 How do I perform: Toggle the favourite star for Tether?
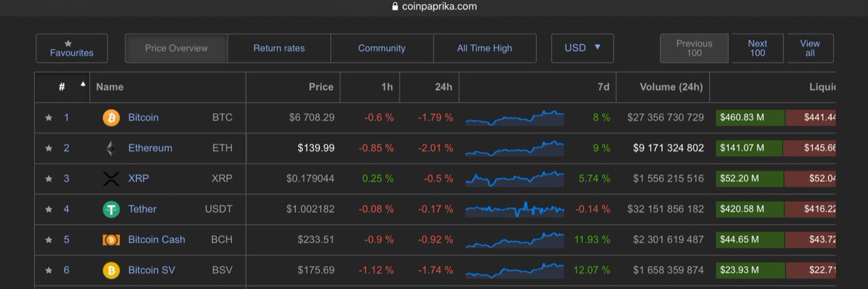tap(49, 209)
